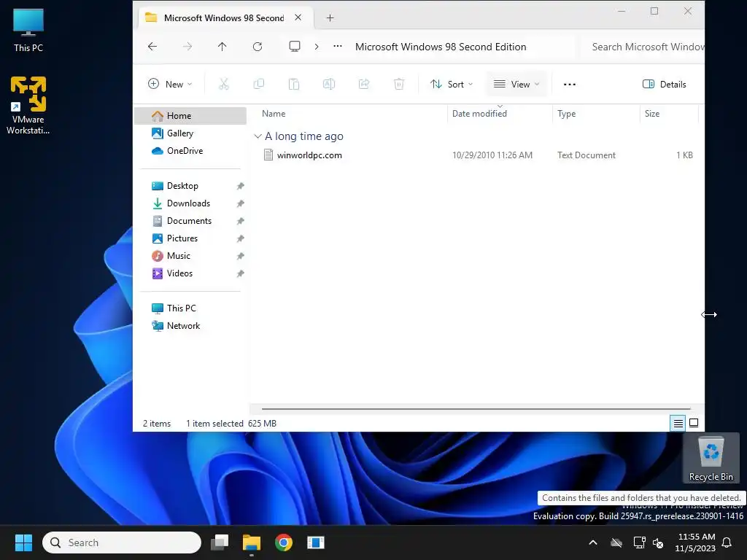Open the New item dropdown

(x=170, y=85)
